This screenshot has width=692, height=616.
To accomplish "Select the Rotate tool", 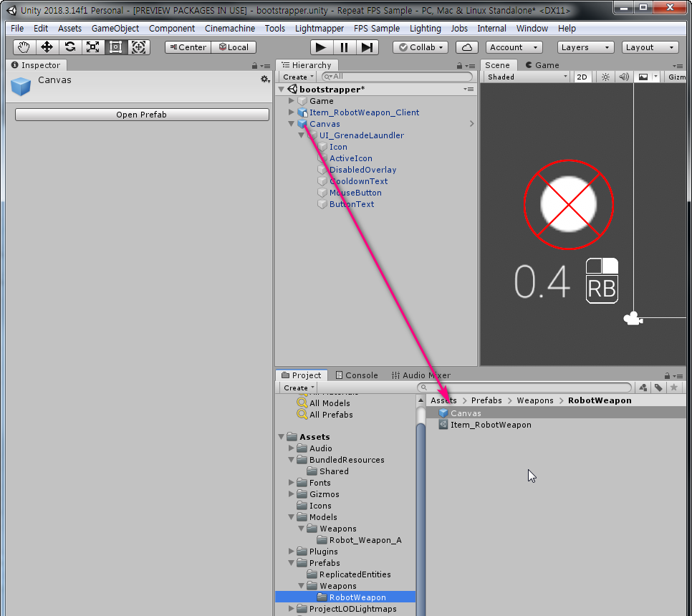I will click(69, 47).
